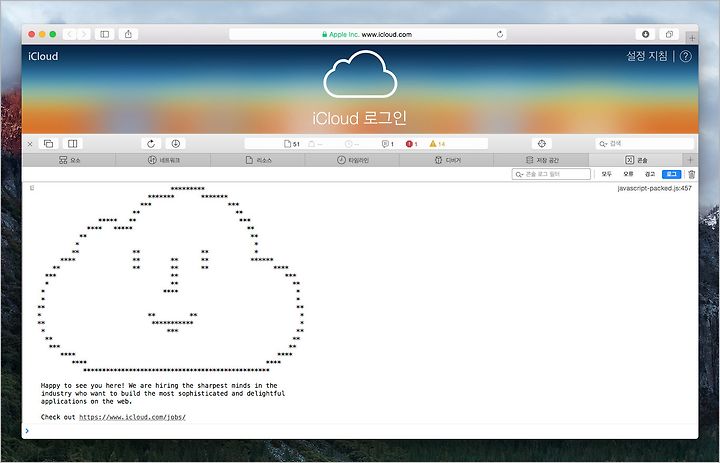Open the https://www.icloud.com/jobs/ link

[132, 417]
